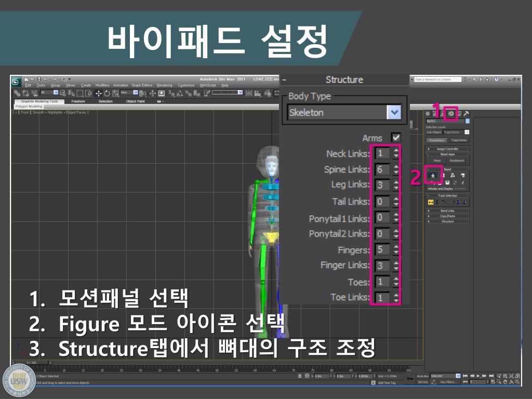Click the Body Vertical track selection icon
The height and width of the screenshot is (399, 532).
coord(437,202)
